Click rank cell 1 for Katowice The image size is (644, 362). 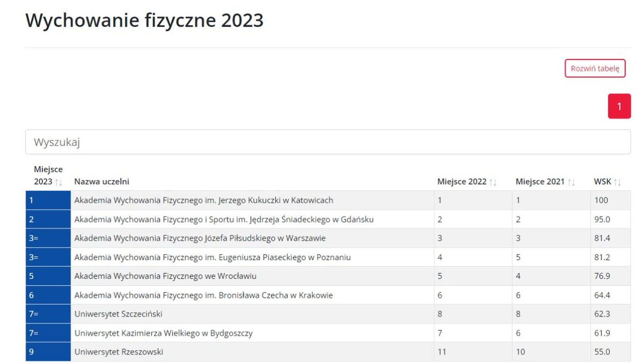point(48,200)
